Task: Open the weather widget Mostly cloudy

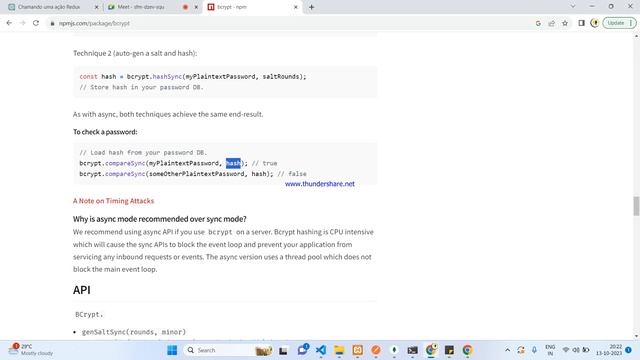Action: 31,350
